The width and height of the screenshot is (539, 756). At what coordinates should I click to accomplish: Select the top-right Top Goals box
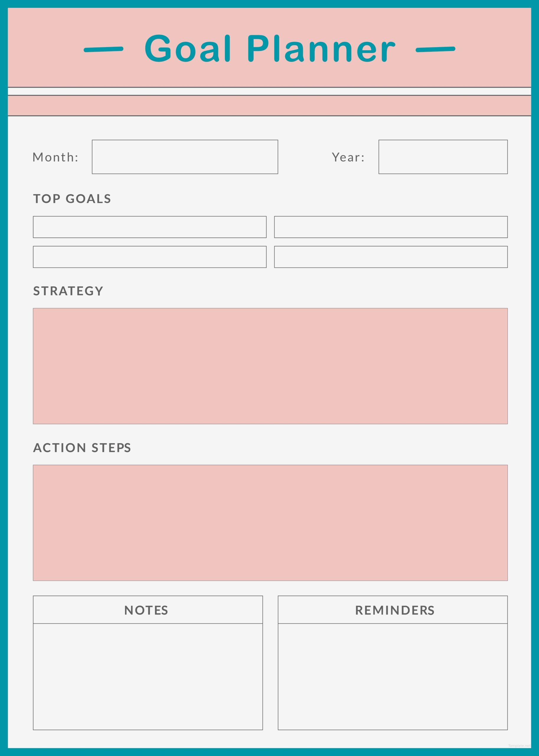(391, 227)
